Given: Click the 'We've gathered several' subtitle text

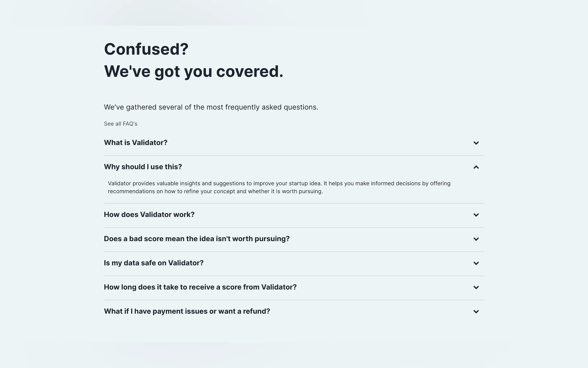Looking at the screenshot, I should pyautogui.click(x=211, y=107).
